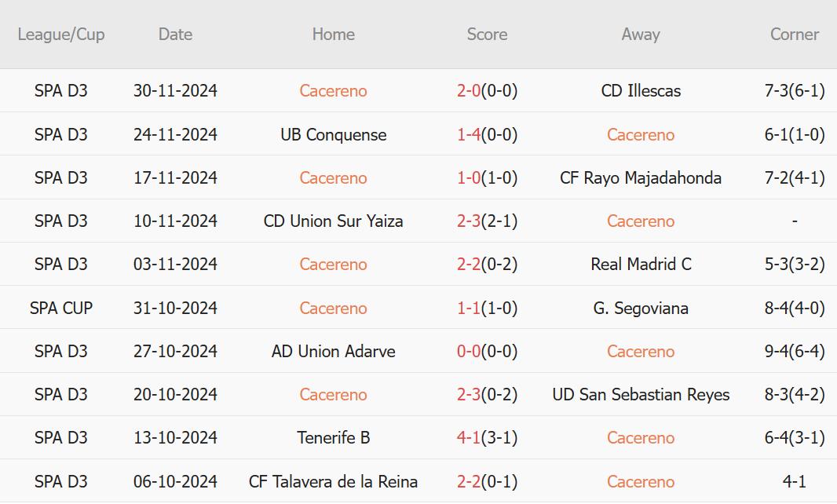
Task: Click the Real Madrid C team name
Action: point(641,265)
